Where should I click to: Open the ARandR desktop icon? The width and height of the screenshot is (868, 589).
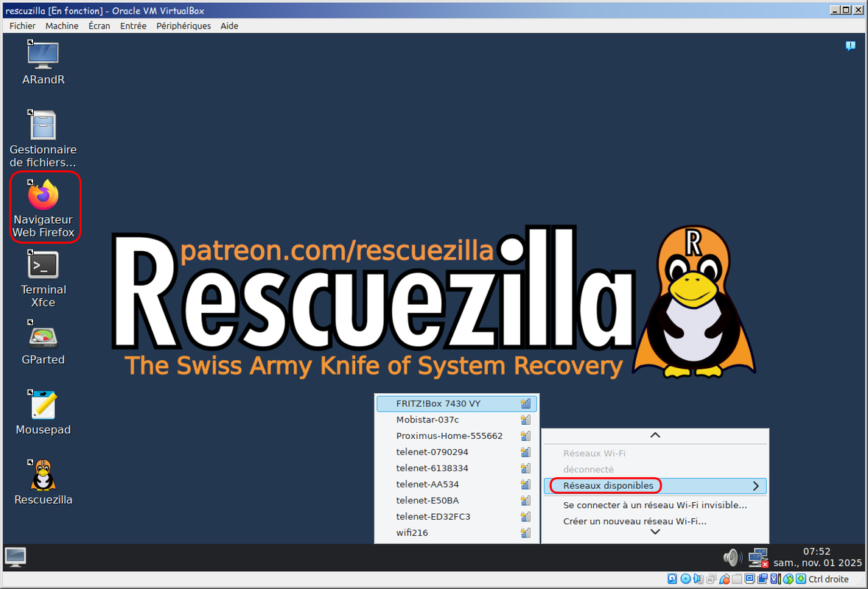click(43, 63)
